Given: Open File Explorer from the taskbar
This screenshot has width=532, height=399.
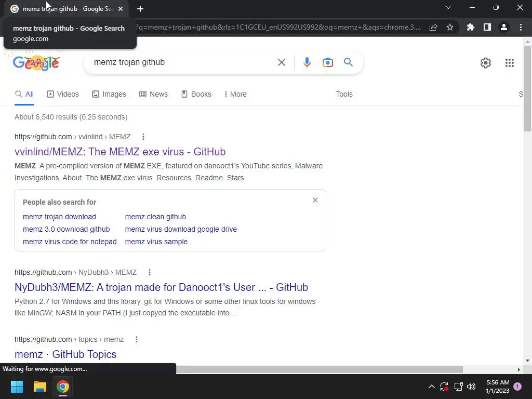Looking at the screenshot, I should (39, 387).
